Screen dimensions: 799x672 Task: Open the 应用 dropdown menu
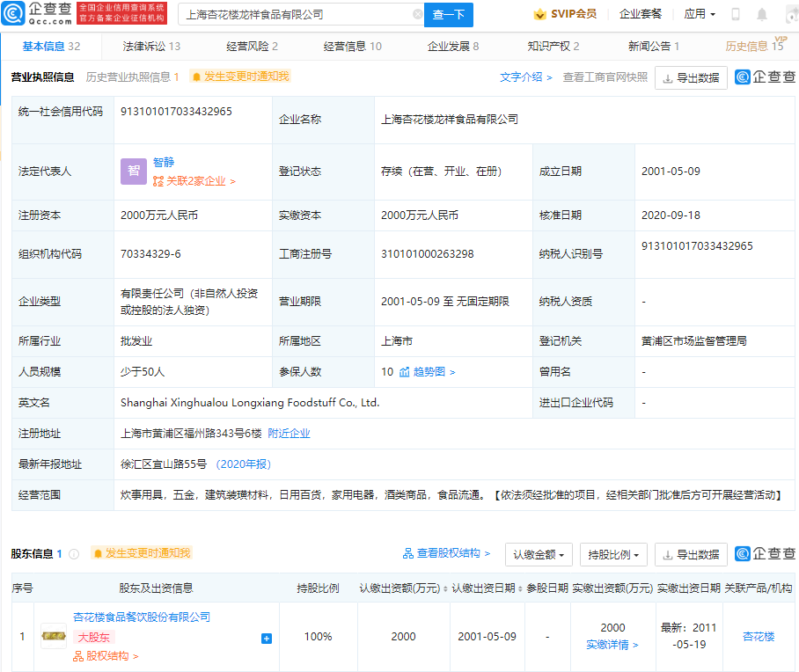pos(700,14)
